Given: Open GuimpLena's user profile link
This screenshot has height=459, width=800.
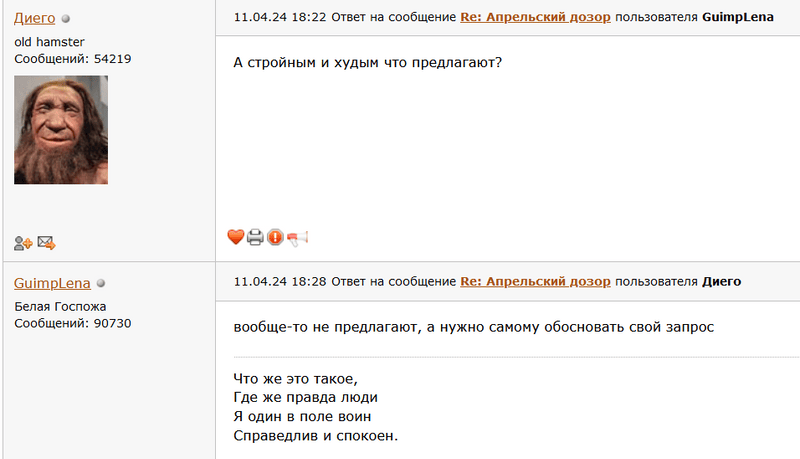Looking at the screenshot, I should pyautogui.click(x=52, y=283).
